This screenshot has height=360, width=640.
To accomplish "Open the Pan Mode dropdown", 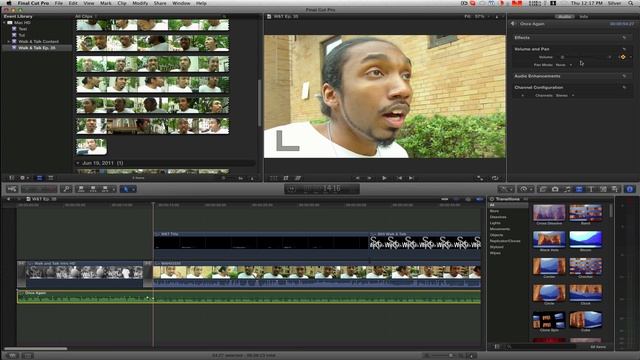I will pyautogui.click(x=564, y=65).
